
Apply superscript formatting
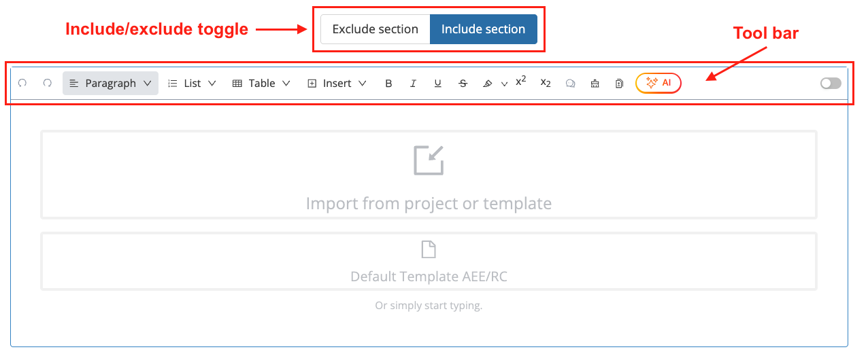[x=521, y=81]
